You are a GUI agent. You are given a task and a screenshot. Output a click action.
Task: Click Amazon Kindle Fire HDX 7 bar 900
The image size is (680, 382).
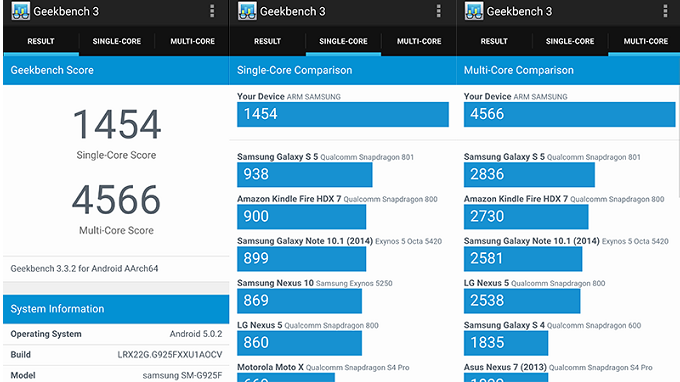[x=301, y=217]
